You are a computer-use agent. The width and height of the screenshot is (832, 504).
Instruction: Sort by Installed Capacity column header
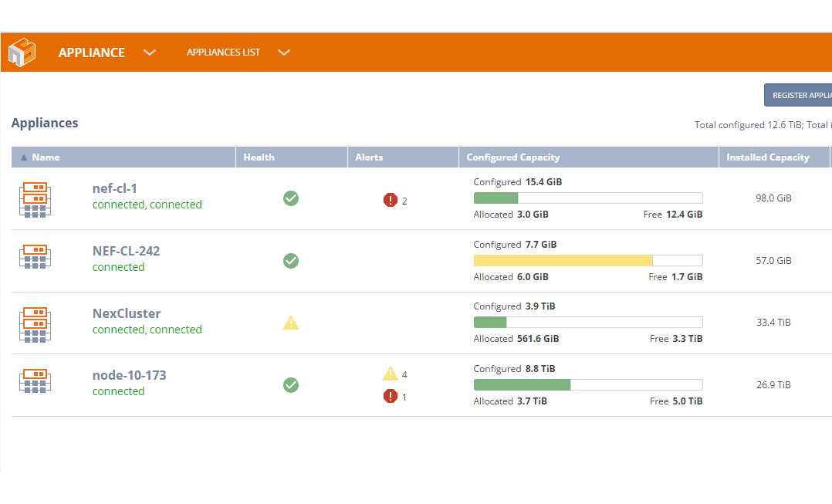click(774, 157)
